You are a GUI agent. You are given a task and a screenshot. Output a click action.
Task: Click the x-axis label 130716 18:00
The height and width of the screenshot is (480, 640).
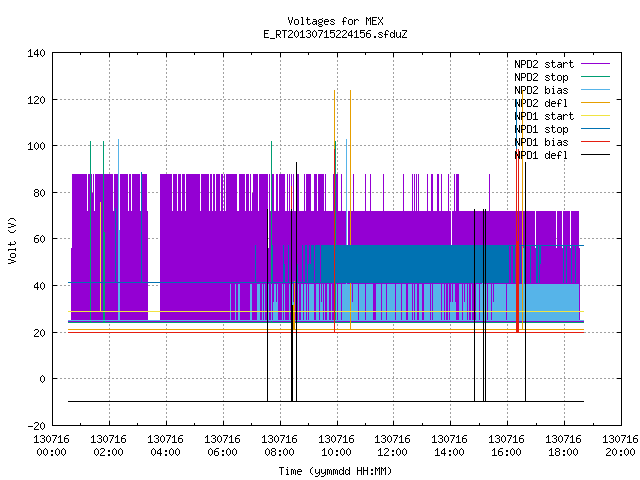563,446
